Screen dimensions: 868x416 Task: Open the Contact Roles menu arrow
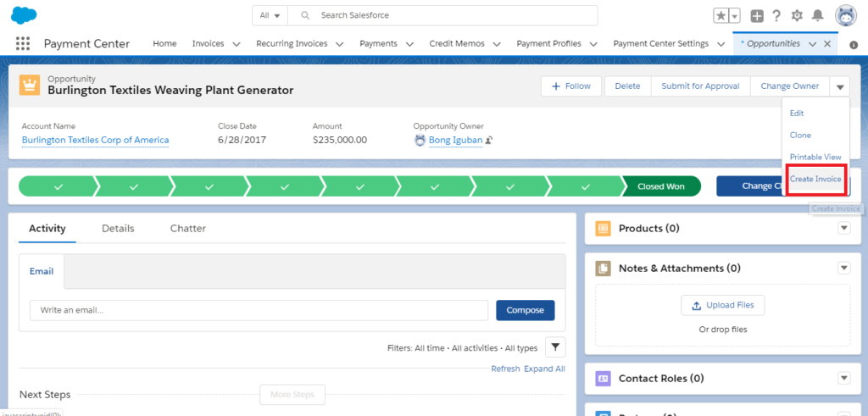coord(843,378)
